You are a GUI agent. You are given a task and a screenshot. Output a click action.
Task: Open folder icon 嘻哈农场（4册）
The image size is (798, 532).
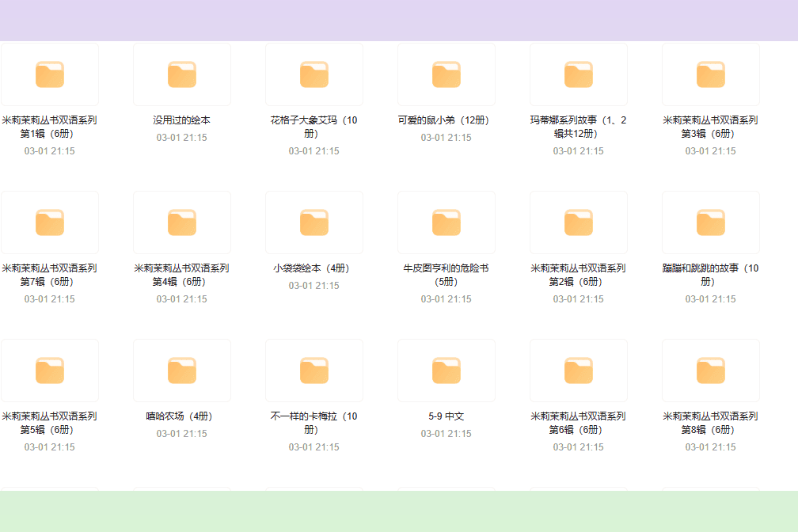[182, 370]
